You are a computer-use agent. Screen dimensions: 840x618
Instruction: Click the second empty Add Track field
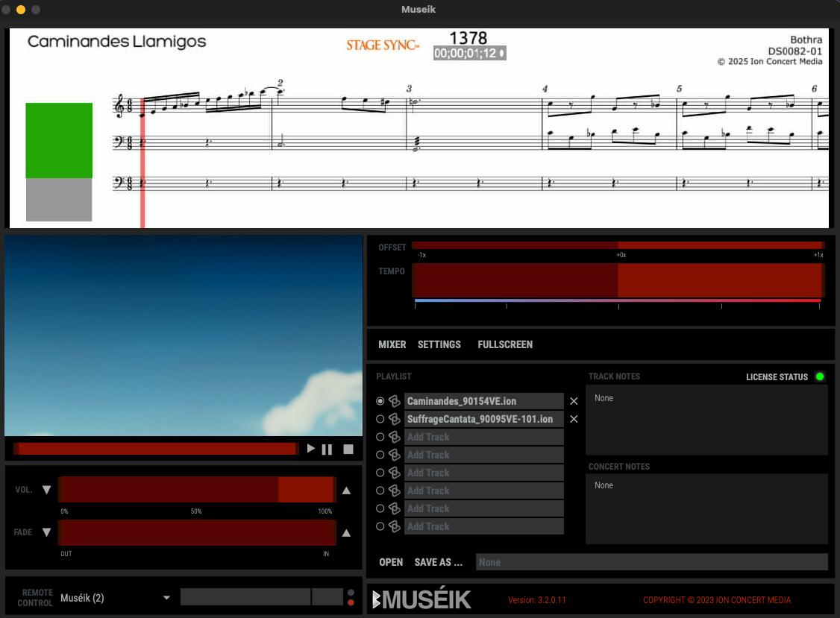click(x=483, y=455)
